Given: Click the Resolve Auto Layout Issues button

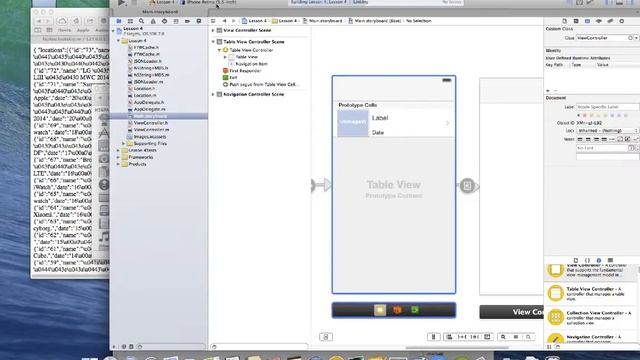Looking at the screenshot, I should [x=474, y=337].
